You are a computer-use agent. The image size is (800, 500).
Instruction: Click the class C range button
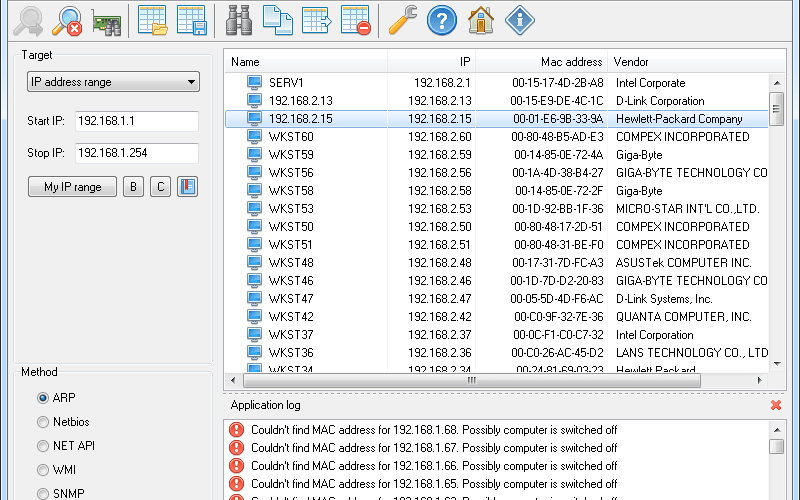pyautogui.click(x=160, y=187)
